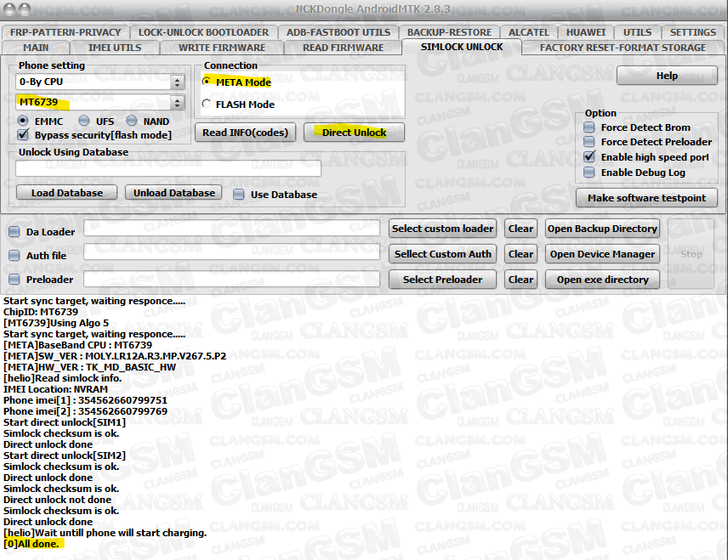Toggle Bypass security[flash mode] checkbox
The width and height of the screenshot is (728, 560).
point(23,135)
